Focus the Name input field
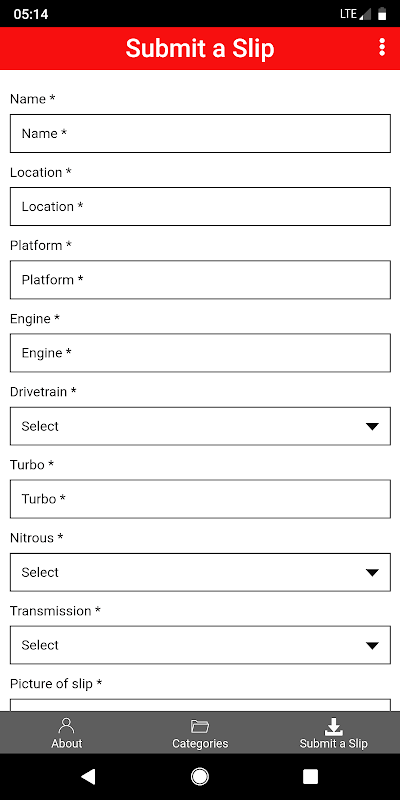The height and width of the screenshot is (800, 400). [x=200, y=133]
